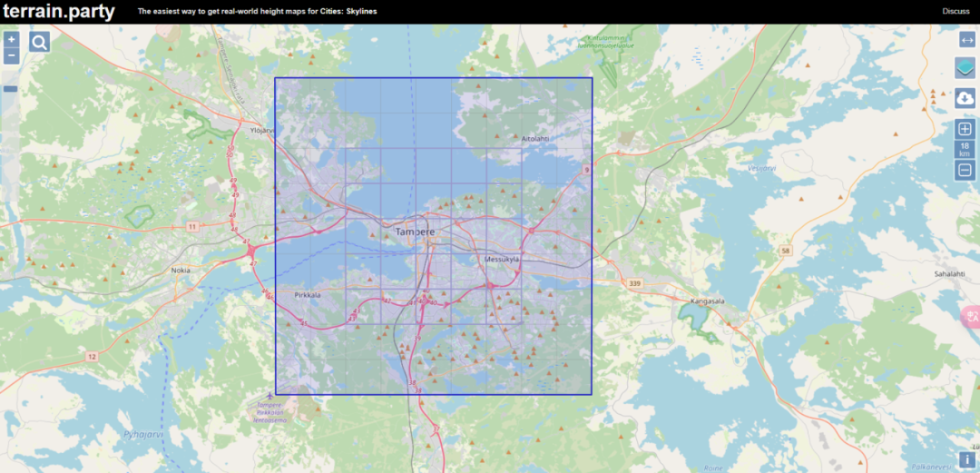Click the zoom level slider handle

[11, 89]
